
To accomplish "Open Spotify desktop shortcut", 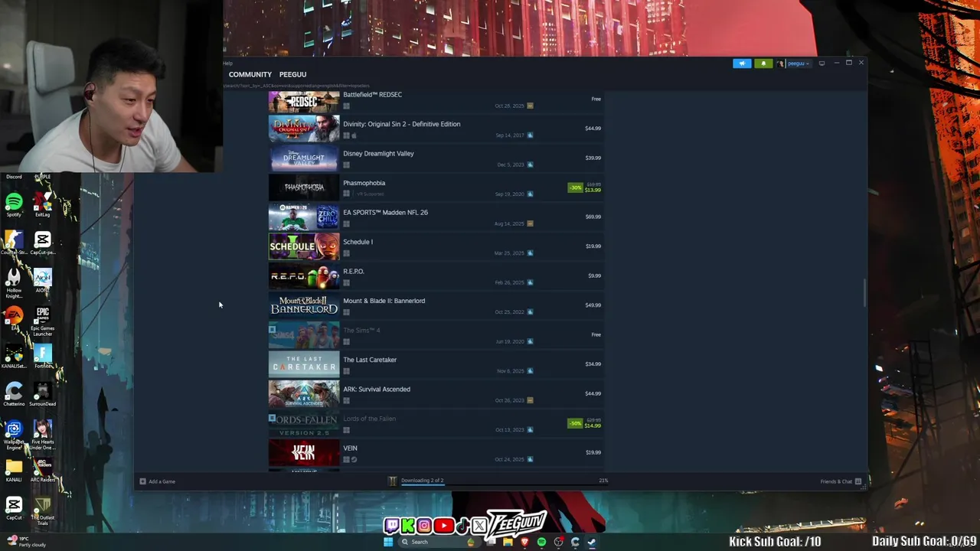I will click(x=14, y=203).
